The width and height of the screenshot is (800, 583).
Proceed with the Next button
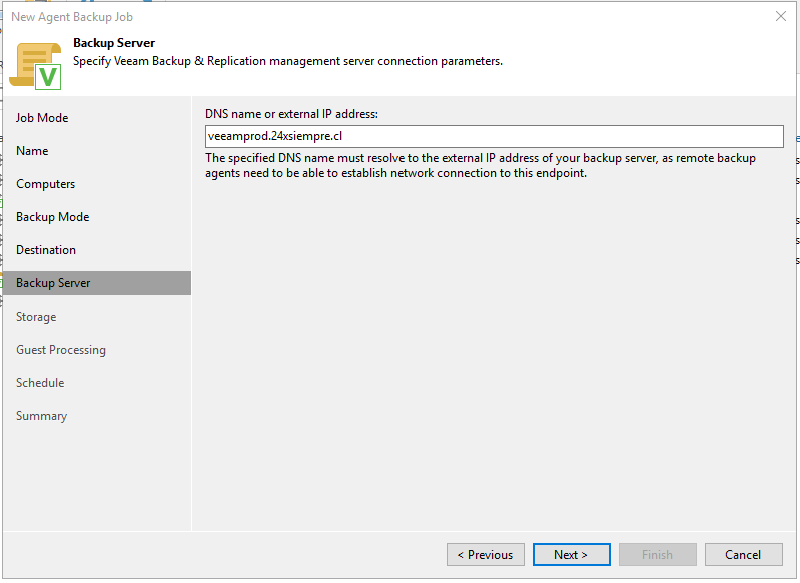[571, 555]
